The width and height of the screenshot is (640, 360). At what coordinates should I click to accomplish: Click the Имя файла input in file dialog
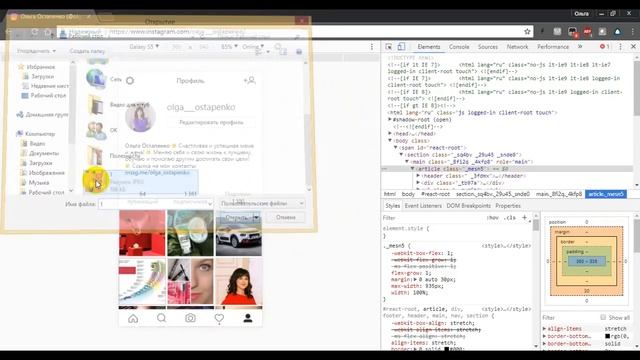pyautogui.click(x=156, y=204)
